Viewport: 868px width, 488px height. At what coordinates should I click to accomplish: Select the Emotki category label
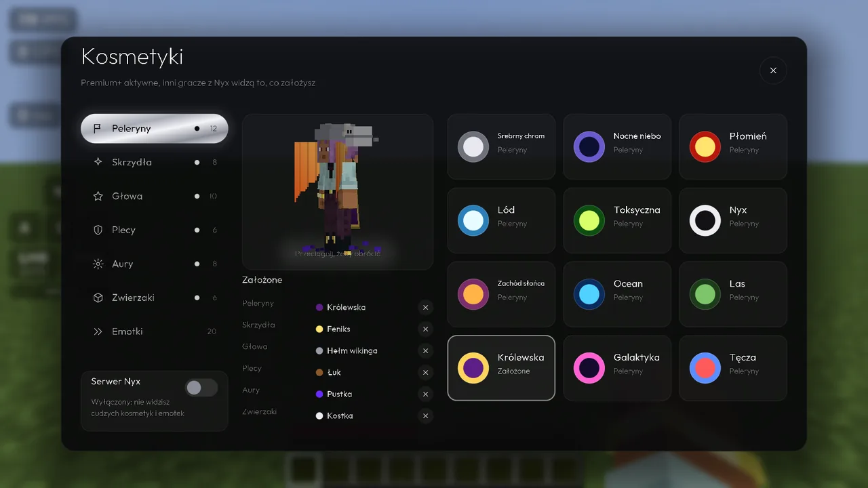(x=127, y=331)
